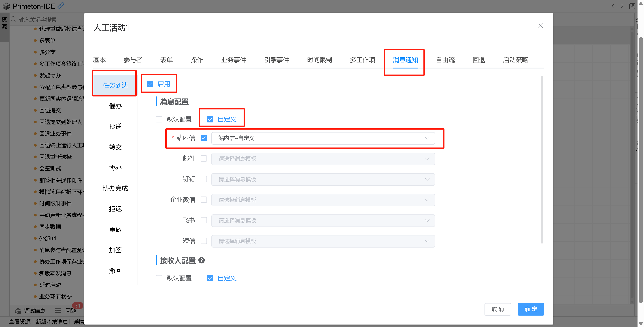This screenshot has width=644, height=327.
Task: Click the forward arrow at top right
Action: pyautogui.click(x=622, y=6)
